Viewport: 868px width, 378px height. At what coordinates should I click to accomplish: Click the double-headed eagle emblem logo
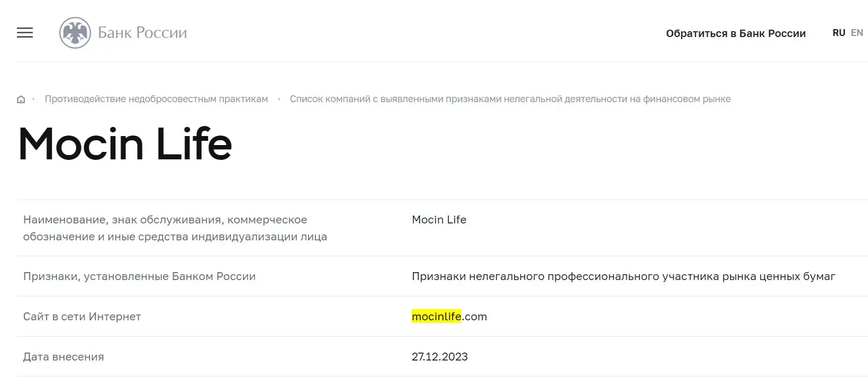pos(75,33)
